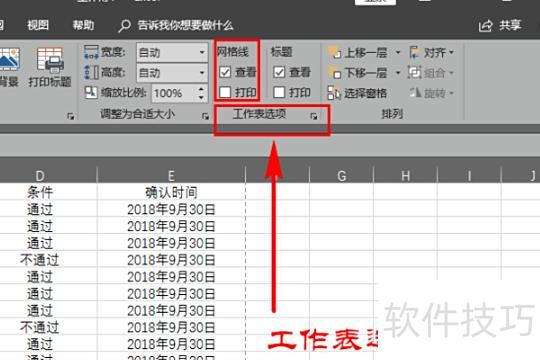Click the 共享 share button
The image size is (540, 360).
tap(500, 25)
